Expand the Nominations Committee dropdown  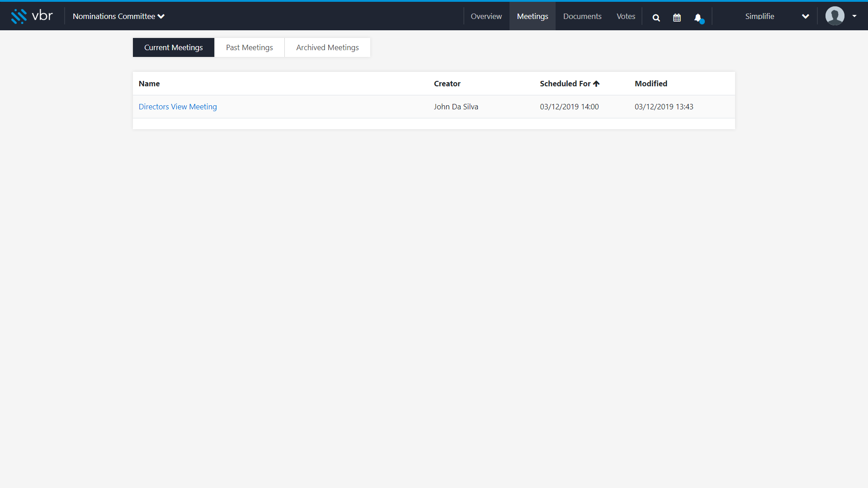tap(118, 16)
